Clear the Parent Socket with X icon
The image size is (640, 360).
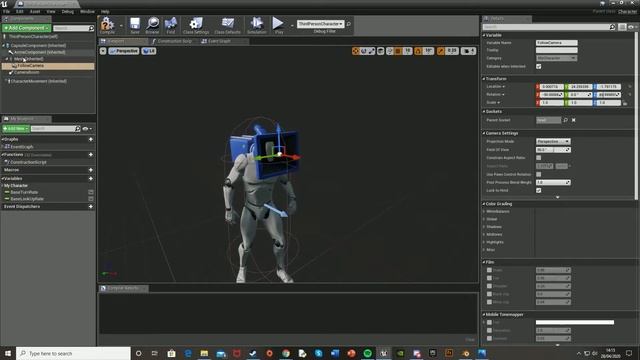pos(573,120)
